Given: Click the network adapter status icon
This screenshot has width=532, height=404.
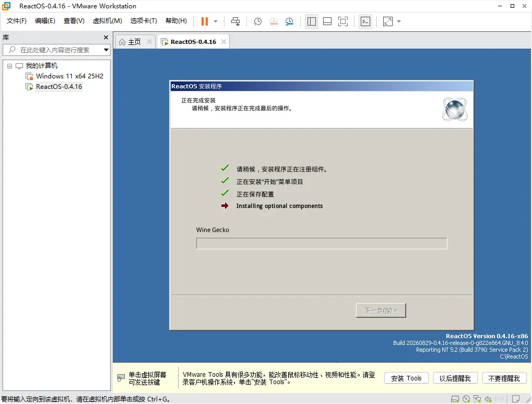Looking at the screenshot, I should point(477,399).
